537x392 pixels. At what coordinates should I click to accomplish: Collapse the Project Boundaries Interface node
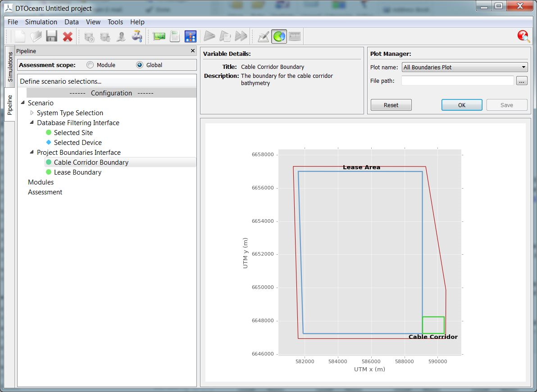(32, 152)
